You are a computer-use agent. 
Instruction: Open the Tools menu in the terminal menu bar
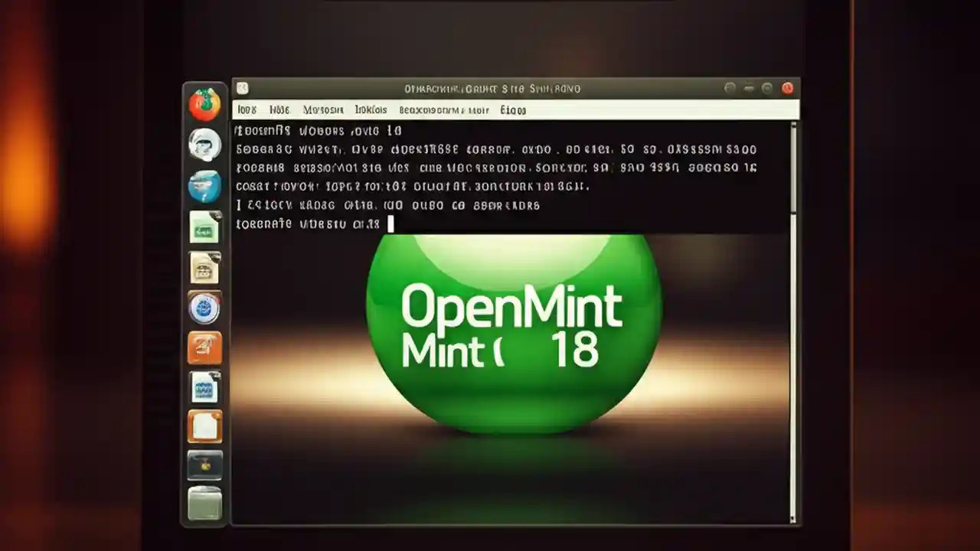point(371,110)
